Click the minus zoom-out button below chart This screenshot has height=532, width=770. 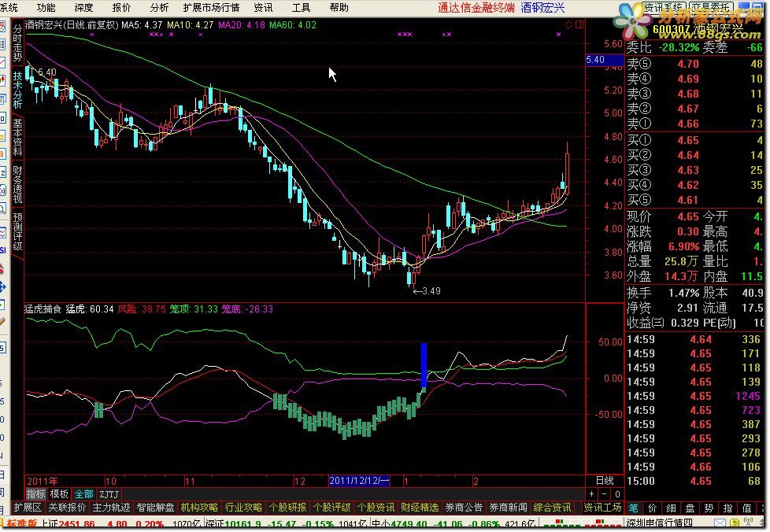[605, 493]
